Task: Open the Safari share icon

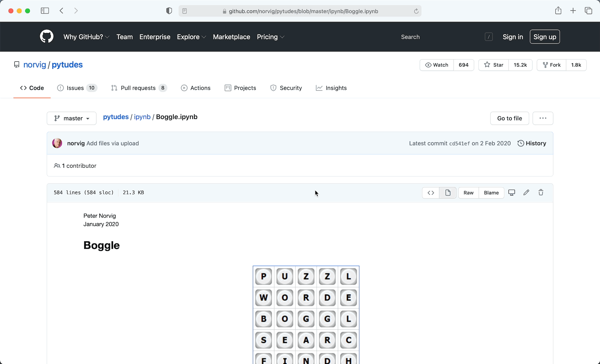Action: coord(558,10)
